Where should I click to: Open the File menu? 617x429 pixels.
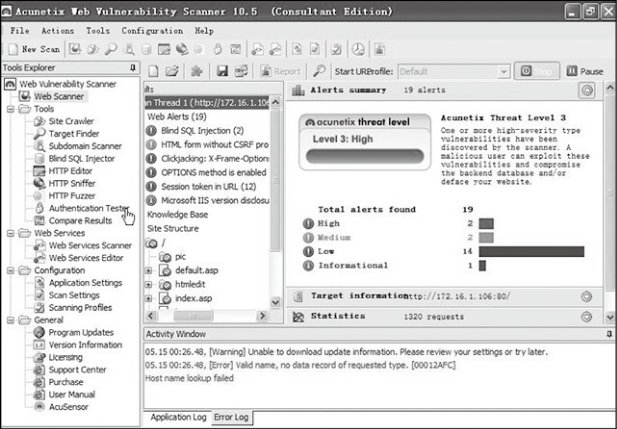pos(20,31)
